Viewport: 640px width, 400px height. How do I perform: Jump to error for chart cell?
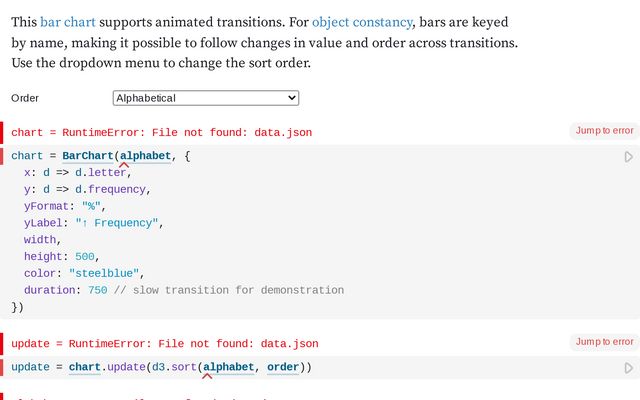pos(604,131)
